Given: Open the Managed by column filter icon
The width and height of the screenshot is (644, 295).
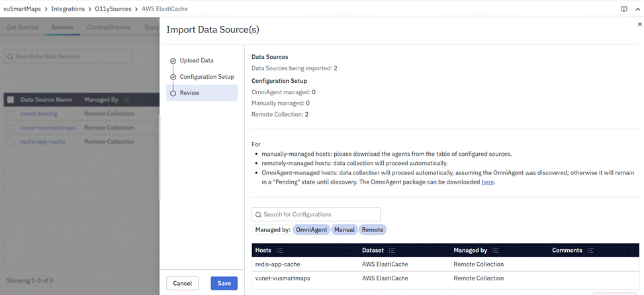Looking at the screenshot, I should (496, 251).
